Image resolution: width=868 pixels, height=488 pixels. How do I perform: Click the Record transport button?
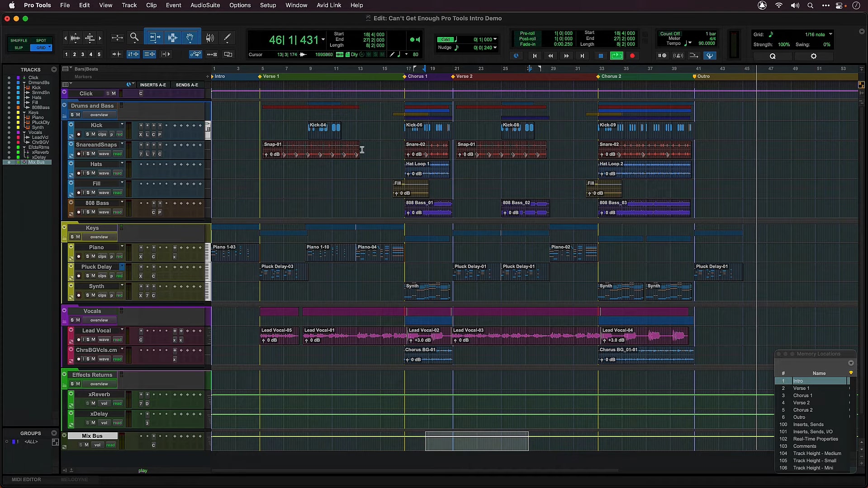coord(632,56)
